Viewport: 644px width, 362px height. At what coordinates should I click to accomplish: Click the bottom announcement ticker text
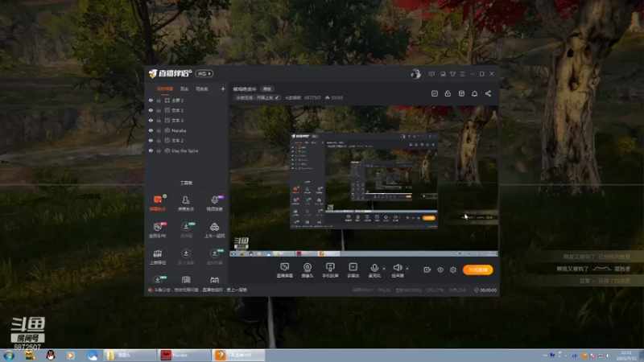click(x=200, y=290)
